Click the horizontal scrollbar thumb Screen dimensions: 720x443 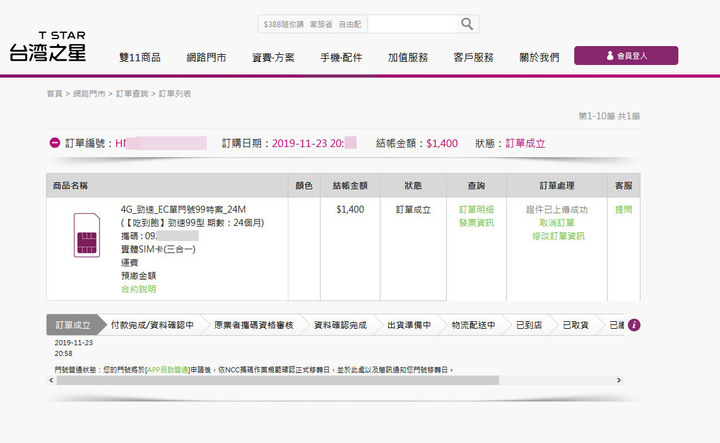278,380
